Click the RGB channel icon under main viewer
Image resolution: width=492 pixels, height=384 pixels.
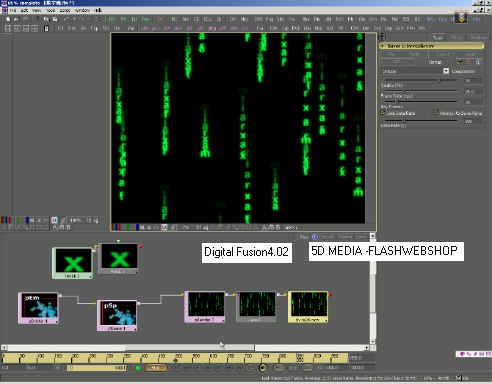click(x=116, y=227)
